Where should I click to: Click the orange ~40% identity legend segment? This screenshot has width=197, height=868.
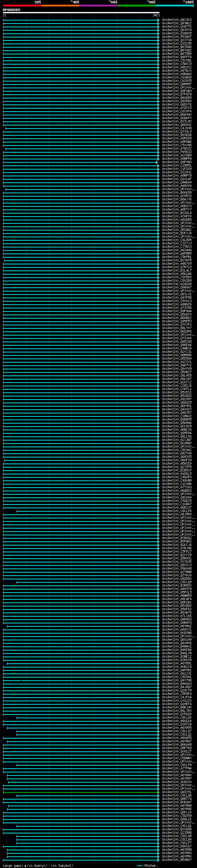click(x=60, y=6)
